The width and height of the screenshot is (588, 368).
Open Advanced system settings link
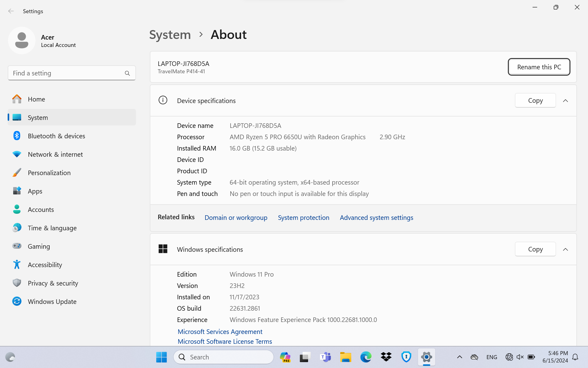coord(376,217)
